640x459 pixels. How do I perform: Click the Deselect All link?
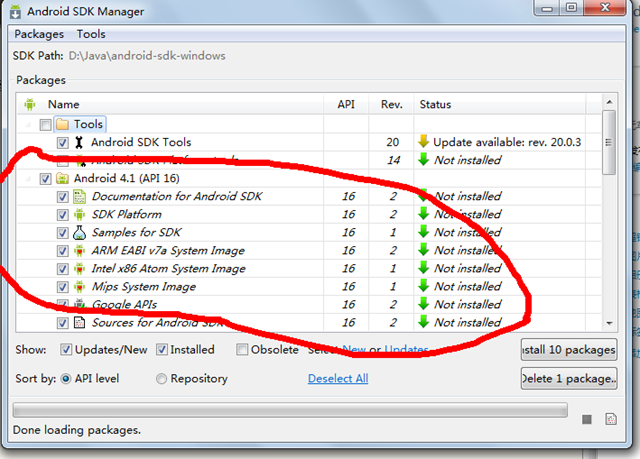(x=338, y=379)
